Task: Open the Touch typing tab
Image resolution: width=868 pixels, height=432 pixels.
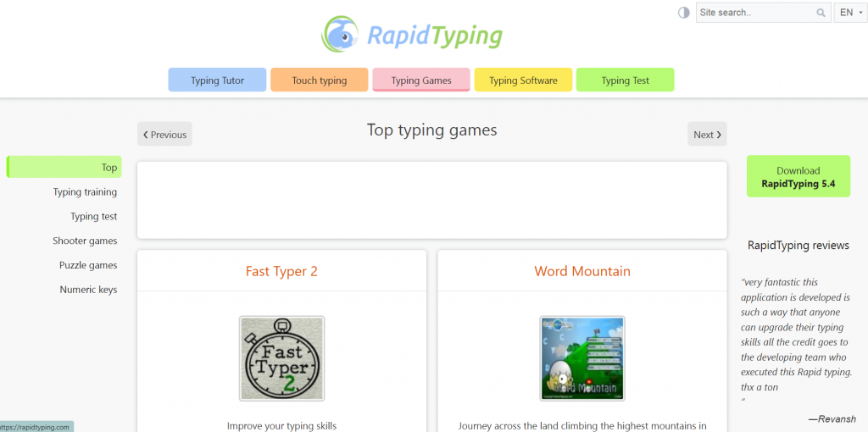Action: [320, 80]
